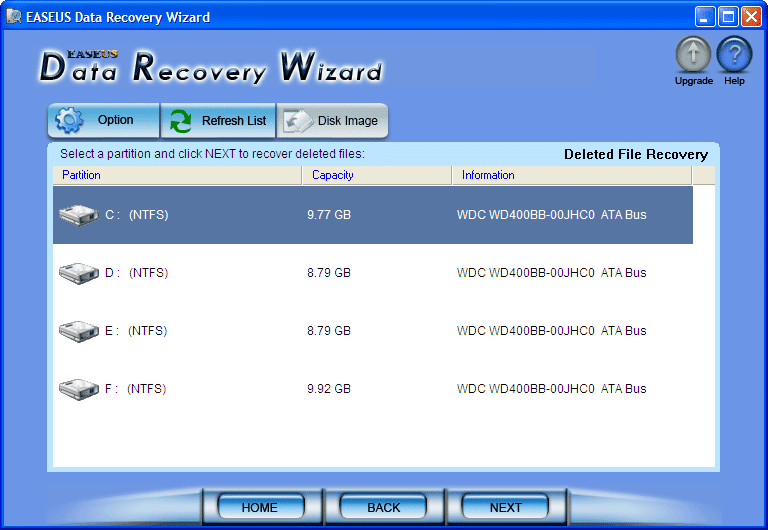The width and height of the screenshot is (768, 530).
Task: Sort by Capacity column header
Action: [x=377, y=175]
